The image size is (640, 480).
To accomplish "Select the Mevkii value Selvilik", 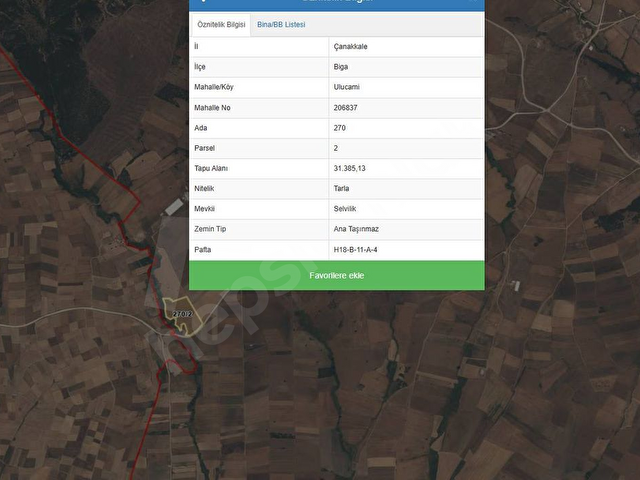I will (x=345, y=209).
